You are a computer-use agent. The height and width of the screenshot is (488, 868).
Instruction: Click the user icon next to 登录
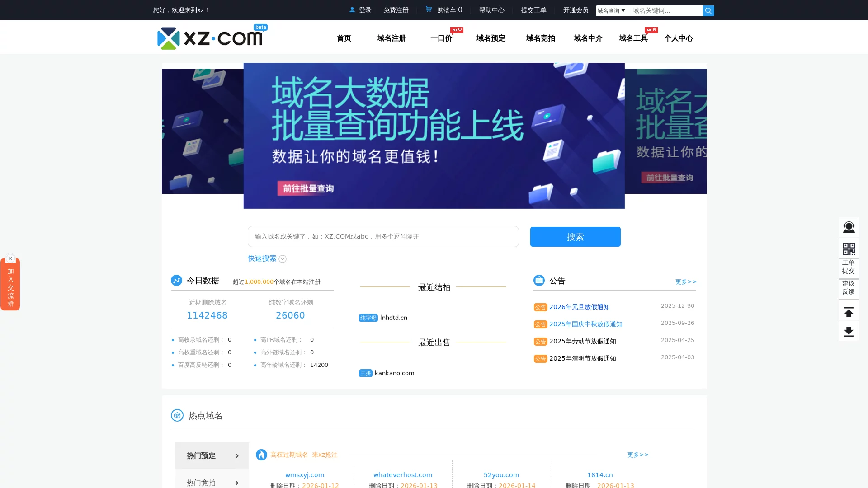click(x=352, y=10)
